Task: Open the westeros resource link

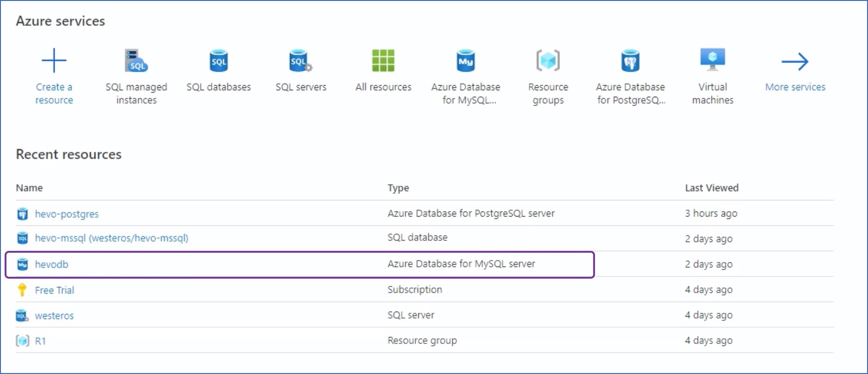Action: click(54, 316)
